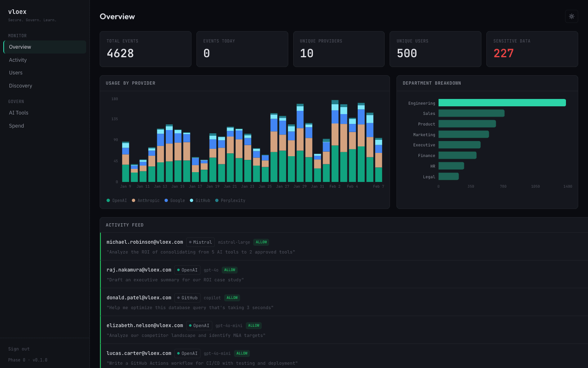Viewport: 588px width, 368px height.
Task: Click the GitHub legend dot
Action: [191, 200]
